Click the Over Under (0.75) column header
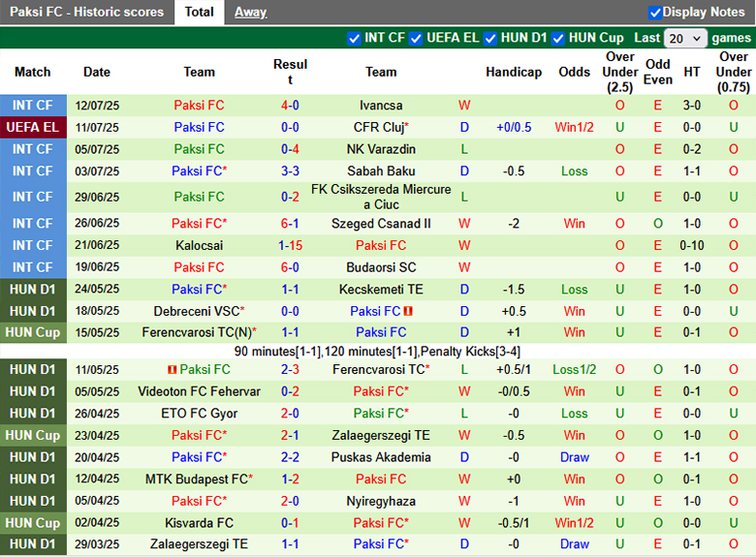The width and height of the screenshot is (756, 557). pos(734,72)
